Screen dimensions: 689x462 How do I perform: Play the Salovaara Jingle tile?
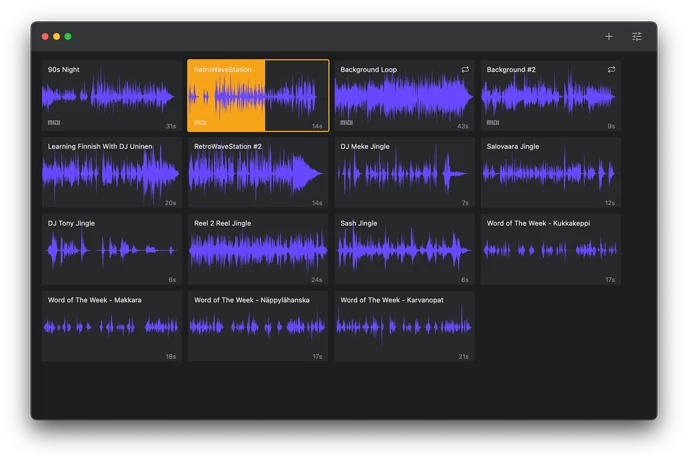coord(551,172)
